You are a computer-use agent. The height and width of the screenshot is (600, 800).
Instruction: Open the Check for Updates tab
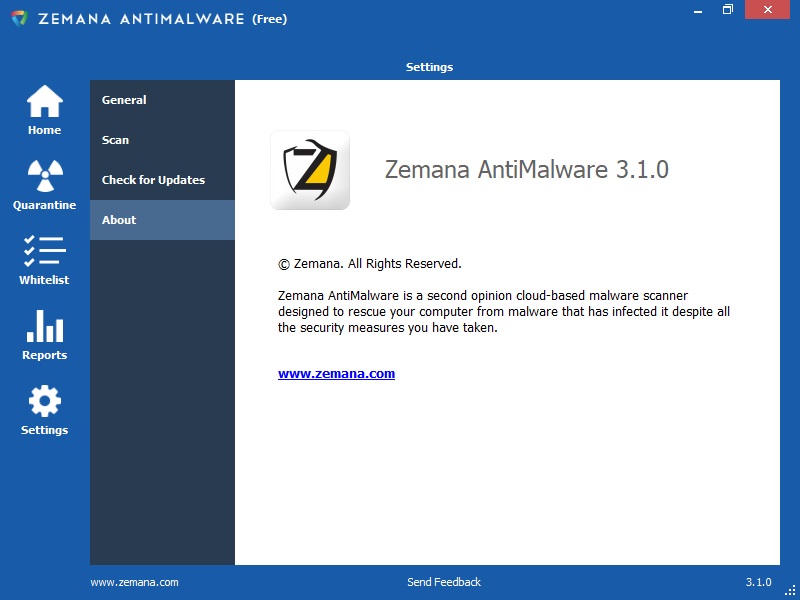tap(162, 180)
